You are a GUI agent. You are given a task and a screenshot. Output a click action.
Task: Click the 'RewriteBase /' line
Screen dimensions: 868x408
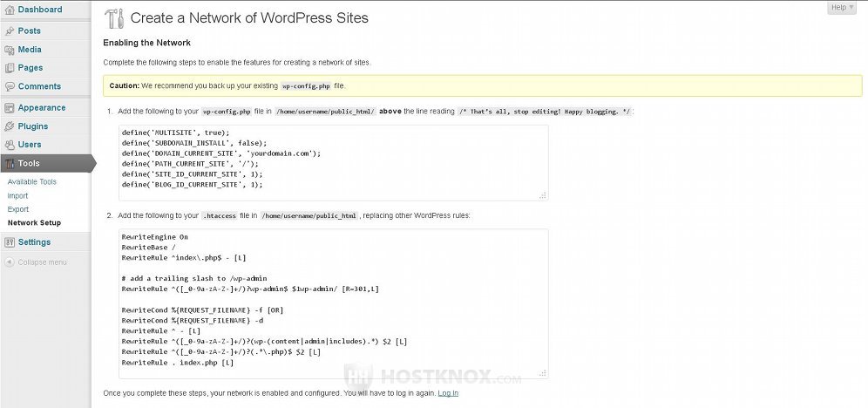[149, 248]
